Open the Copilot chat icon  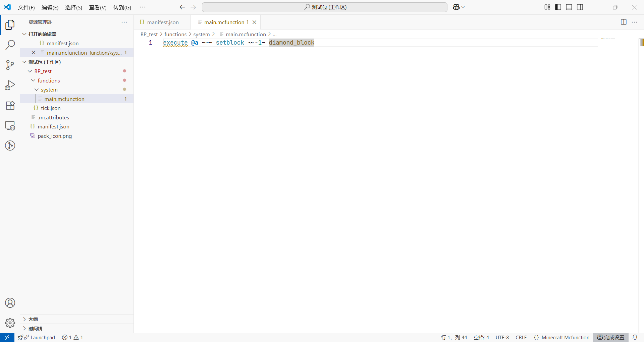click(x=456, y=7)
